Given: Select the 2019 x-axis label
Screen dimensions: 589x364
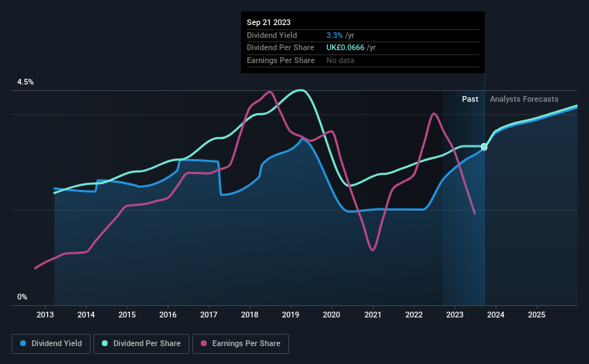Looking at the screenshot, I should click(291, 315).
